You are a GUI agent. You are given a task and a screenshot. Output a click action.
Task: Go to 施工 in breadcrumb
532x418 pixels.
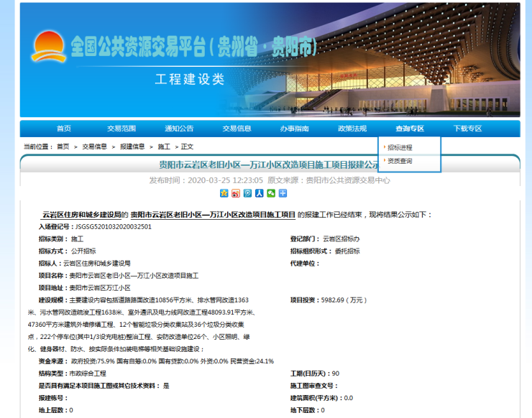164,147
